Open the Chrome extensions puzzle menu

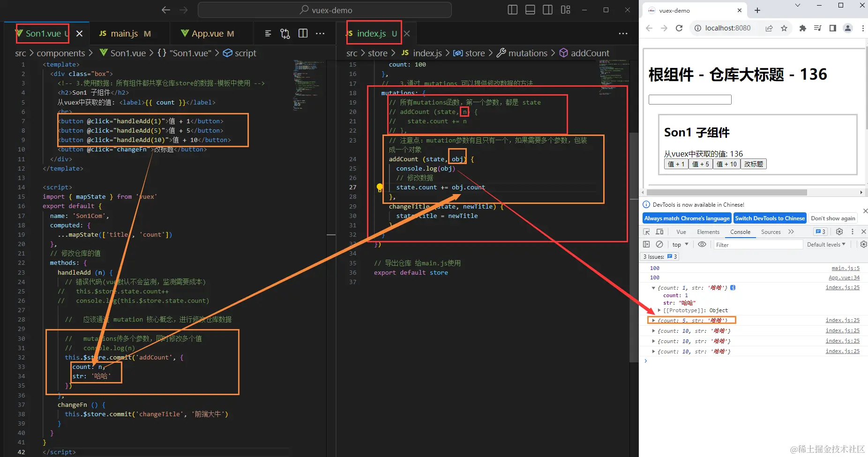point(802,28)
